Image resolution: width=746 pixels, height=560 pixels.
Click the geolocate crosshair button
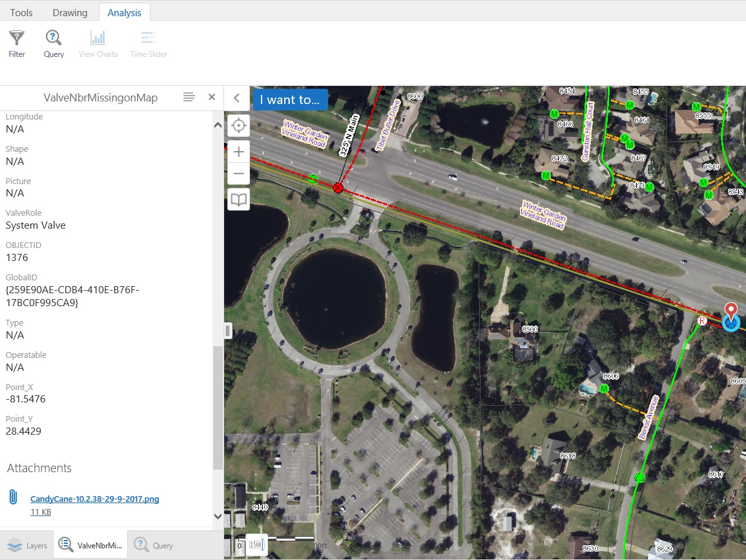click(x=239, y=125)
